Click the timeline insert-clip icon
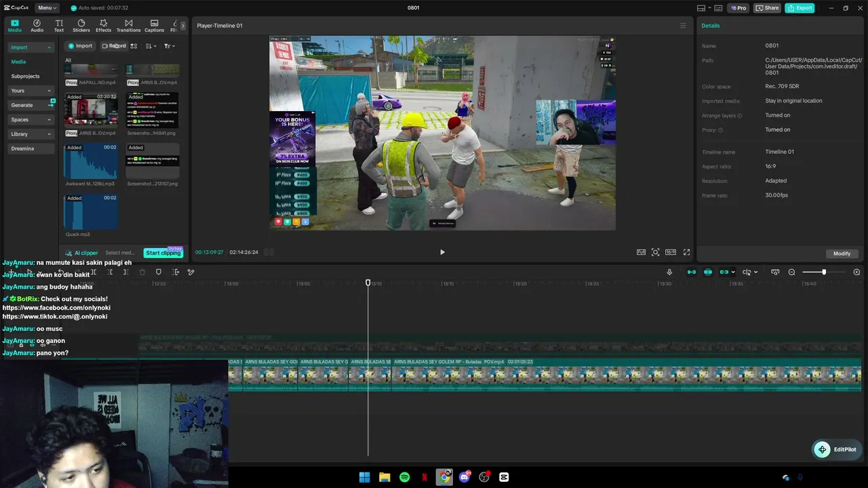The height and width of the screenshot is (488, 868). tap(176, 272)
